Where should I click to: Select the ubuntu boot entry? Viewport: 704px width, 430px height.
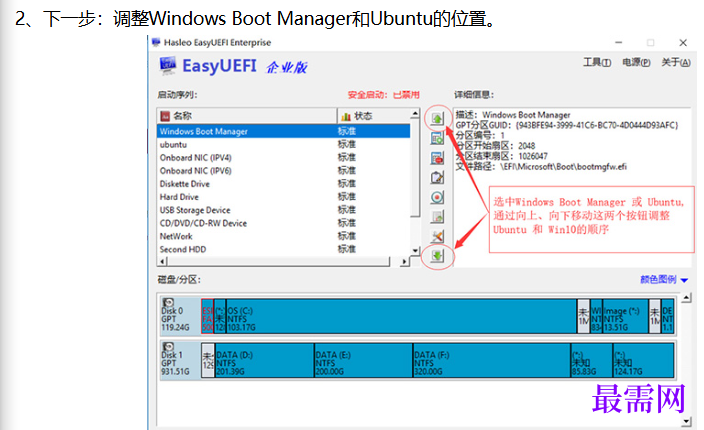click(x=283, y=145)
